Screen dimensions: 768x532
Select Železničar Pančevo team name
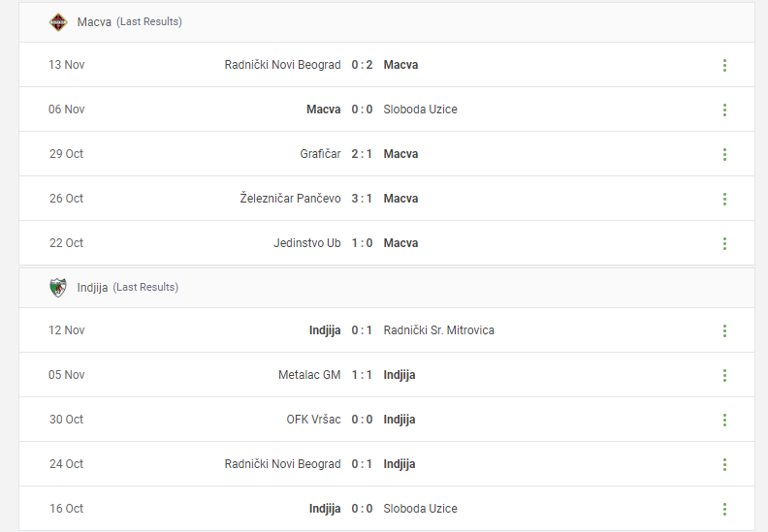pyautogui.click(x=290, y=199)
